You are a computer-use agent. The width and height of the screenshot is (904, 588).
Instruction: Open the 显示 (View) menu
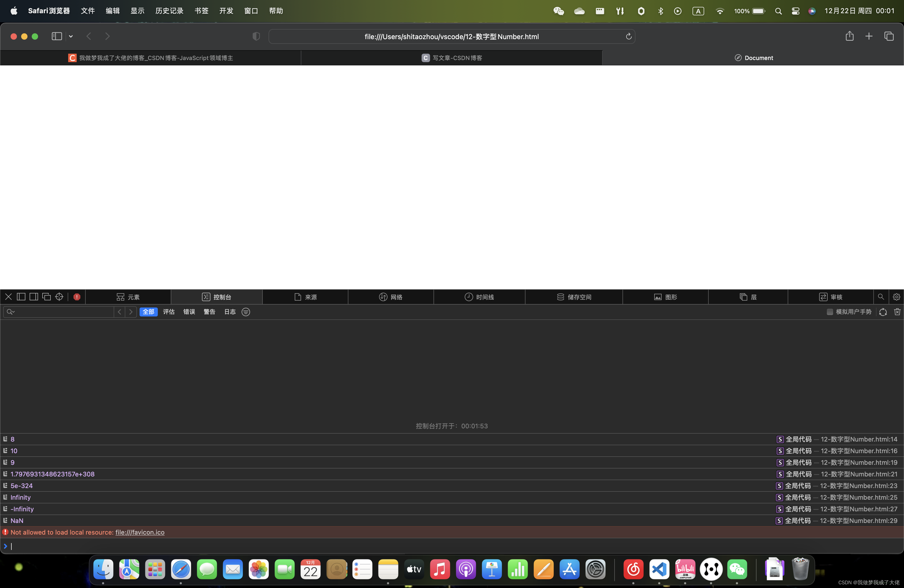pyautogui.click(x=137, y=11)
